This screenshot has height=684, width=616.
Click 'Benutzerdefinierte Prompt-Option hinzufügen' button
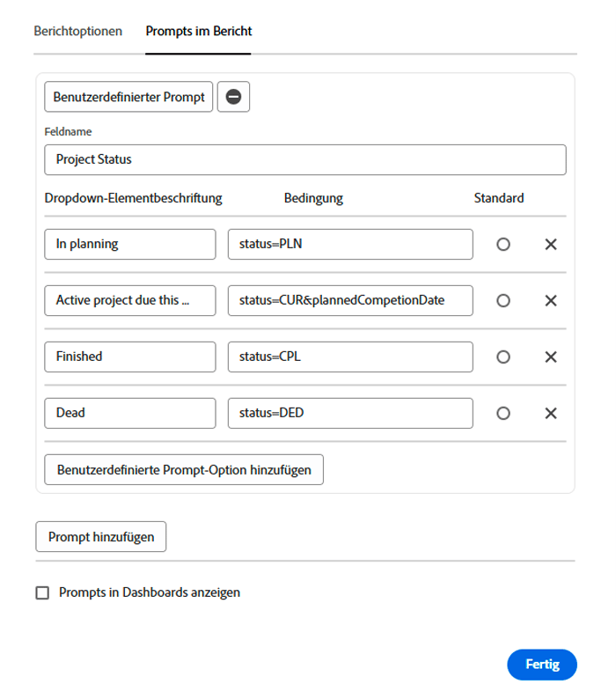pyautogui.click(x=184, y=469)
